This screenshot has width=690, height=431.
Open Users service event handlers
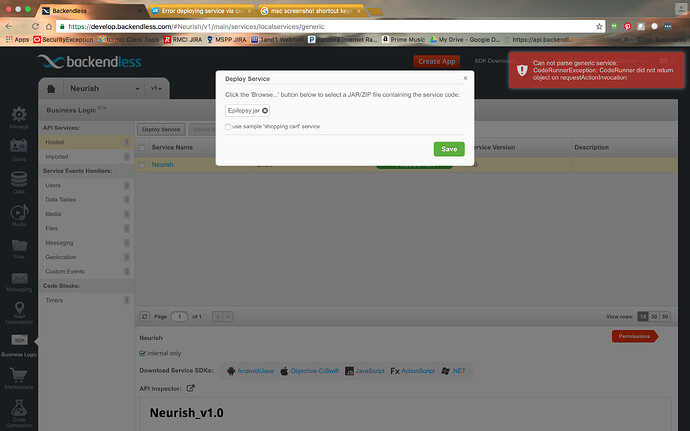pos(86,185)
